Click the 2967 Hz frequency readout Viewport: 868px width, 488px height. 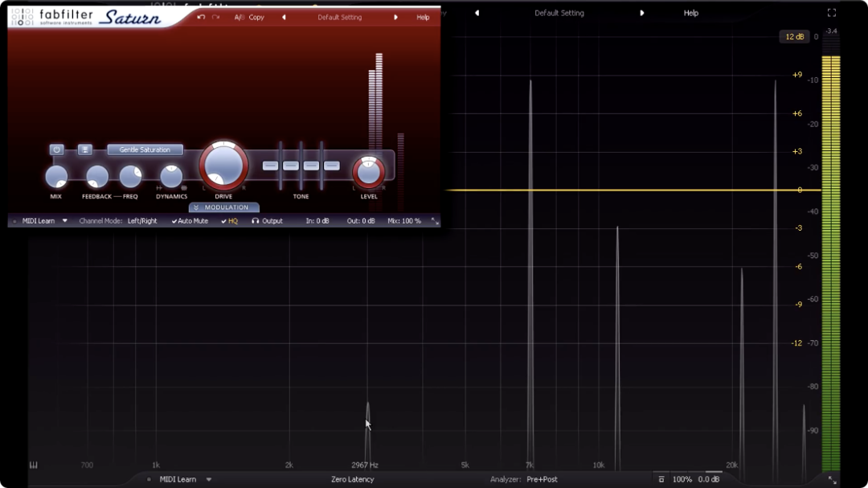365,465
